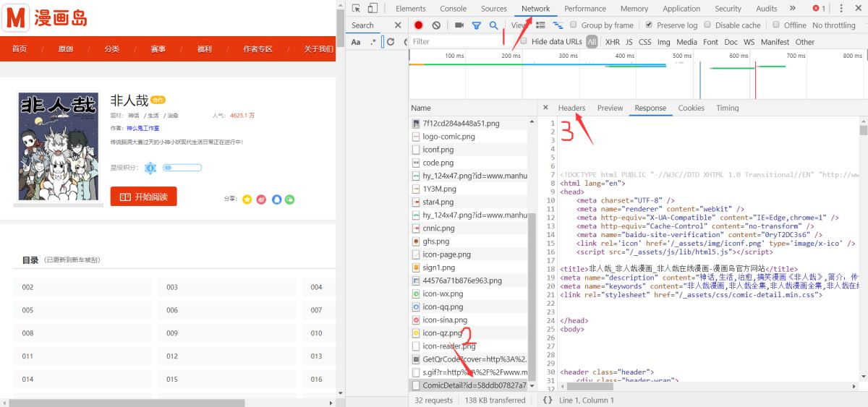Viewport: 868px width, 407px height.
Task: Expand more DevTools tabs chevron
Action: click(793, 9)
